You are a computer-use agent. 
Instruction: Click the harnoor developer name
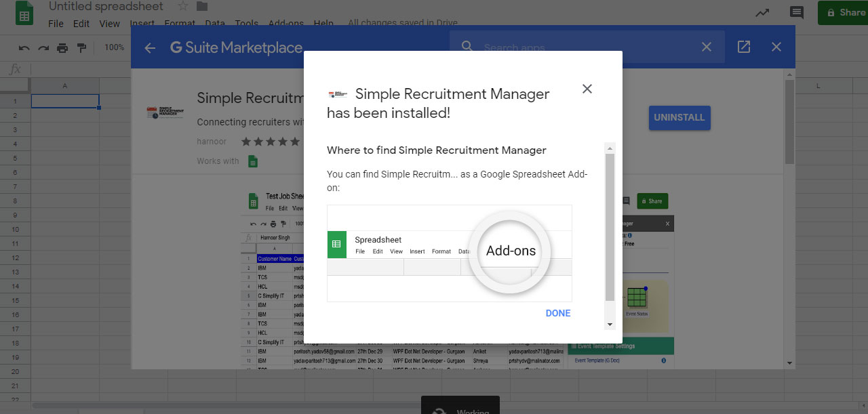pyautogui.click(x=212, y=142)
